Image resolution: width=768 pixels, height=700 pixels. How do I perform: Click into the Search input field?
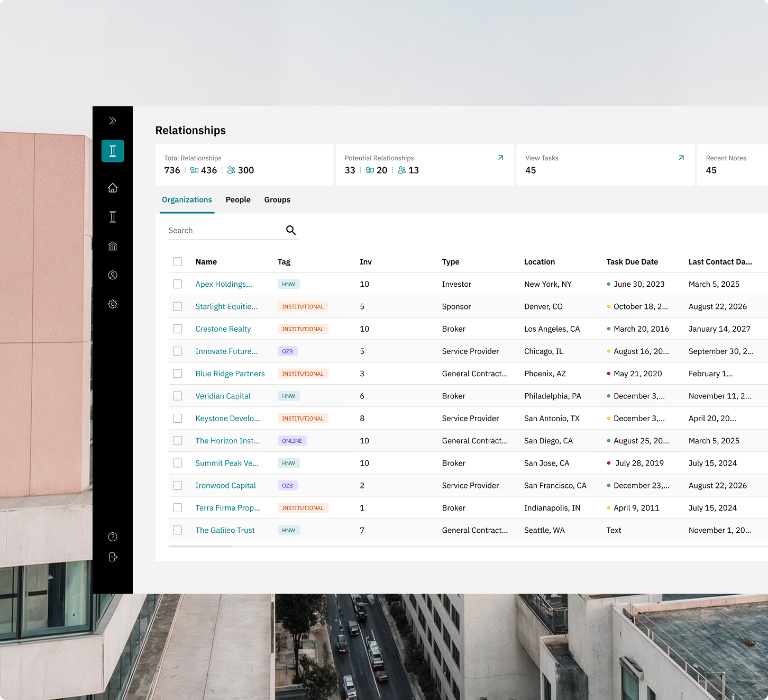pyautogui.click(x=225, y=231)
